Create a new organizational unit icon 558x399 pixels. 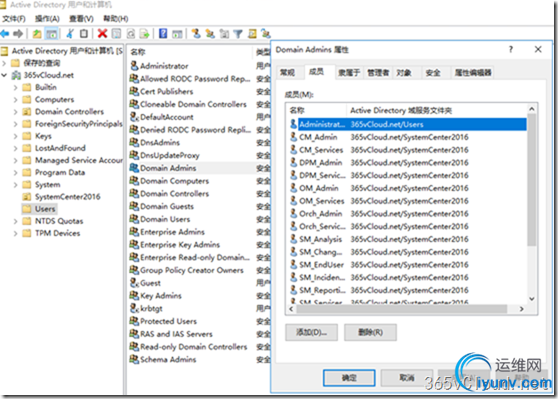224,34
